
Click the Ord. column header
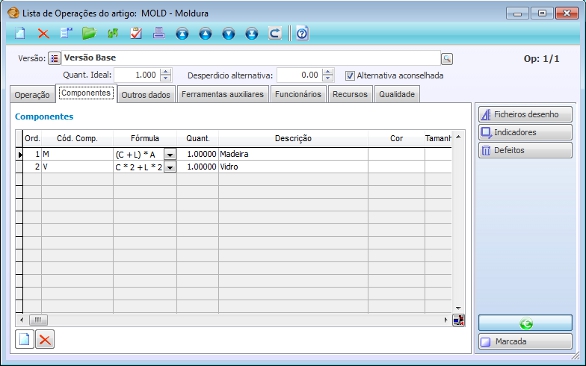click(x=32, y=138)
